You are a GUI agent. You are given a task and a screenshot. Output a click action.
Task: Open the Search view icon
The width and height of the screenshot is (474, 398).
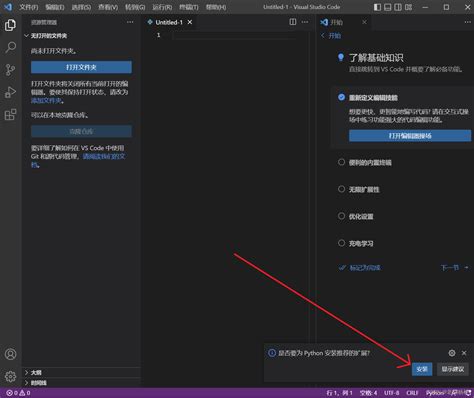[x=10, y=47]
